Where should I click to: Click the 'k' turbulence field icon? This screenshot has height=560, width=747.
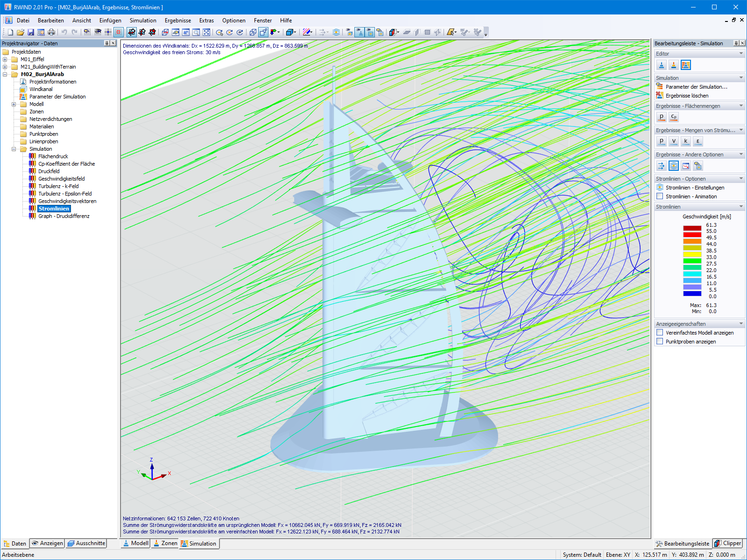(686, 141)
